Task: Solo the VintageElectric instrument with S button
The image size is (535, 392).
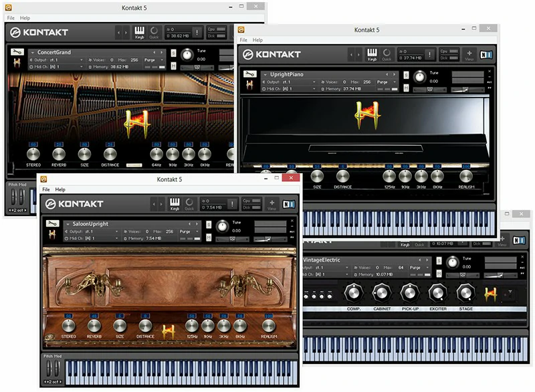Action: tap(439, 261)
